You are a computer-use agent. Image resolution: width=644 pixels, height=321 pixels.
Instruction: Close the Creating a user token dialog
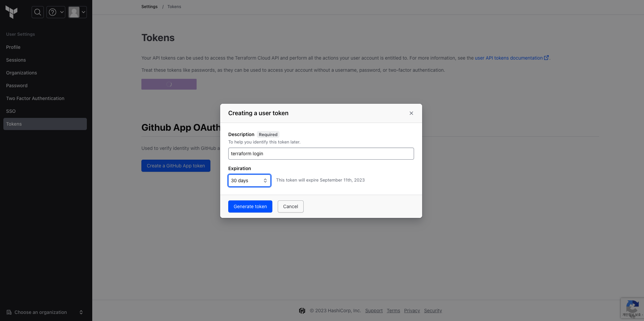click(411, 113)
